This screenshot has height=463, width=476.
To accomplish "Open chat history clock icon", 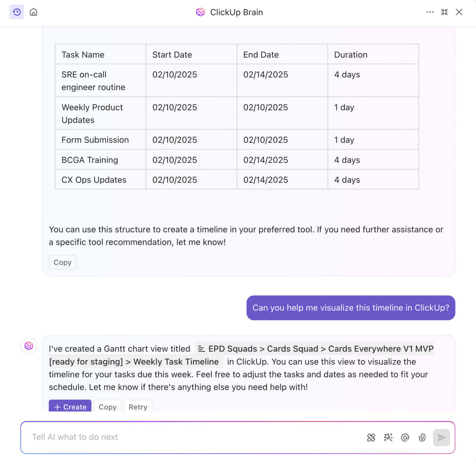I will click(x=17, y=12).
